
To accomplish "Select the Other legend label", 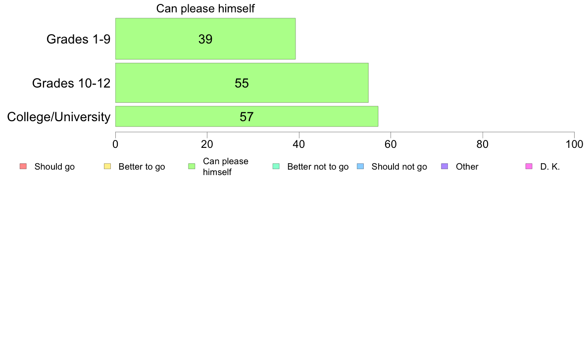I will [467, 167].
